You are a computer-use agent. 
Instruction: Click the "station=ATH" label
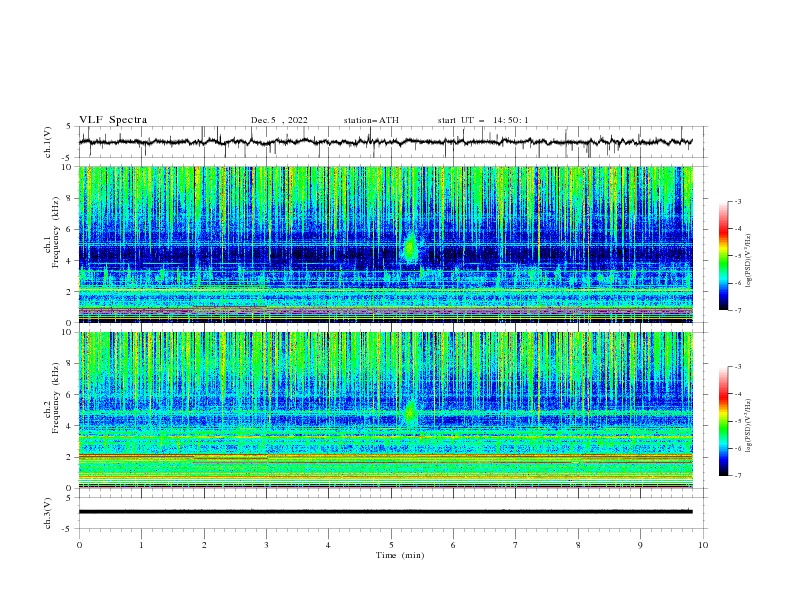pos(371,120)
